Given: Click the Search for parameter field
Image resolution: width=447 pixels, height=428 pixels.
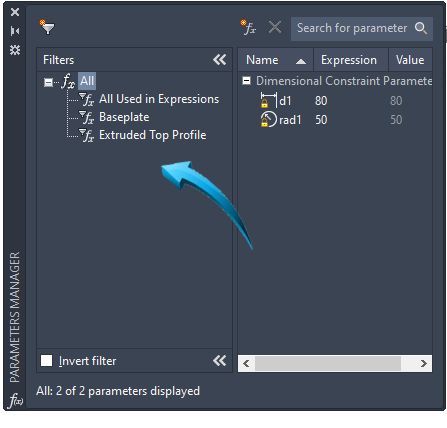Looking at the screenshot, I should [362, 29].
